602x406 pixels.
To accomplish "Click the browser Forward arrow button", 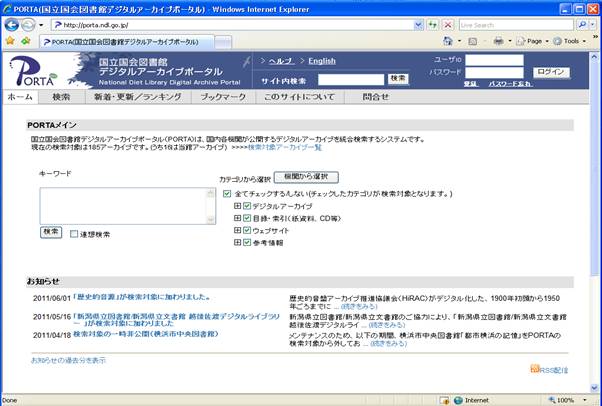I will [x=28, y=25].
